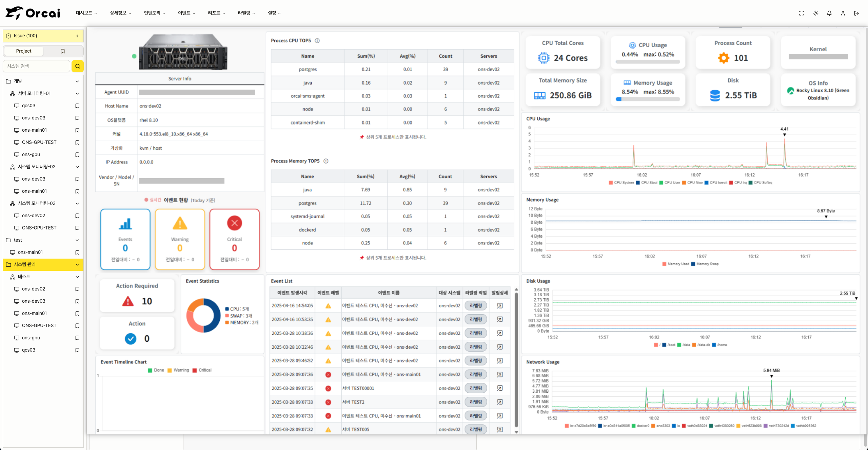Click the logout icon in header
The height and width of the screenshot is (450, 868).
coord(856,13)
